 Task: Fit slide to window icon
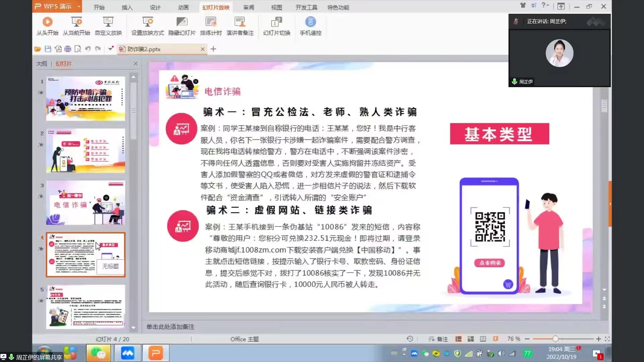607,339
